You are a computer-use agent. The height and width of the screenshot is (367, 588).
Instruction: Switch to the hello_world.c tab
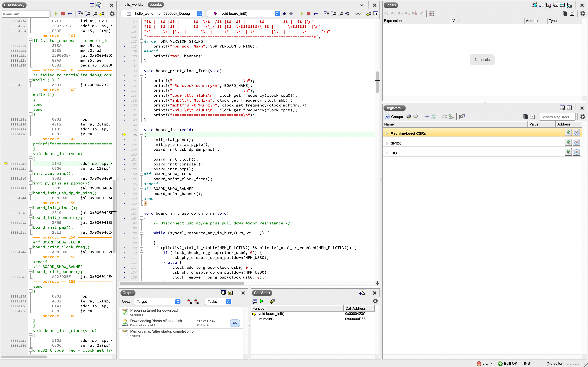tap(133, 4)
